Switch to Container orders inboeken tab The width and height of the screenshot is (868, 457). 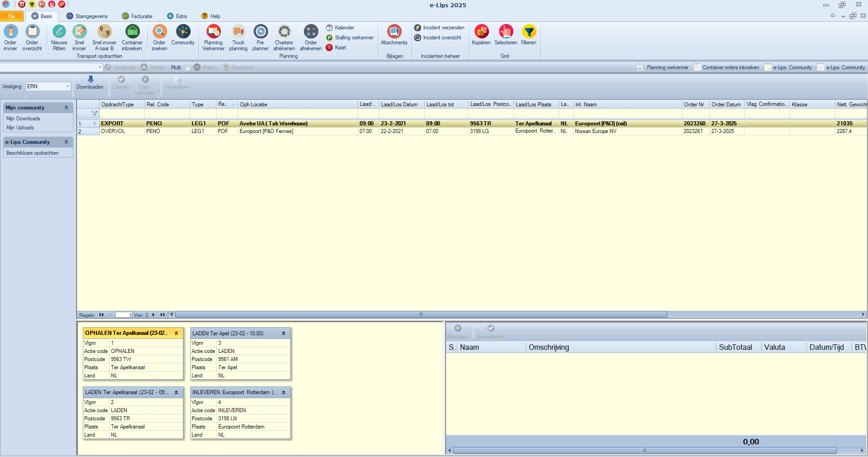tap(726, 67)
